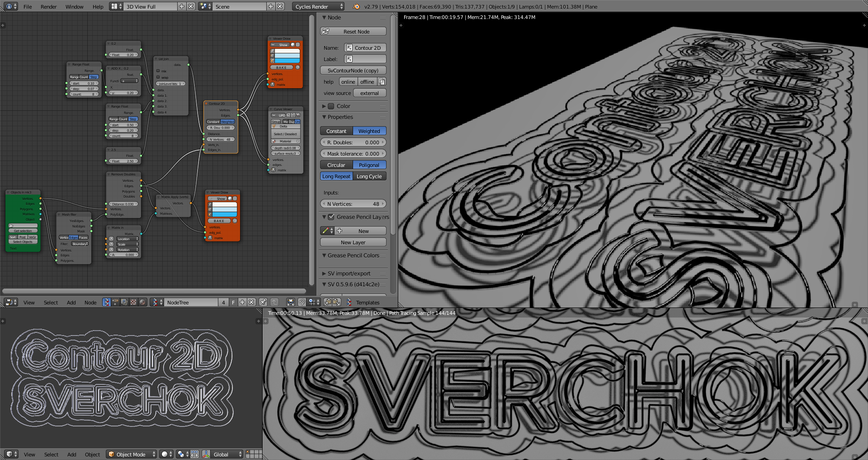Click the node name icon beside Contour 2D
The height and width of the screenshot is (460, 868).
[349, 47]
